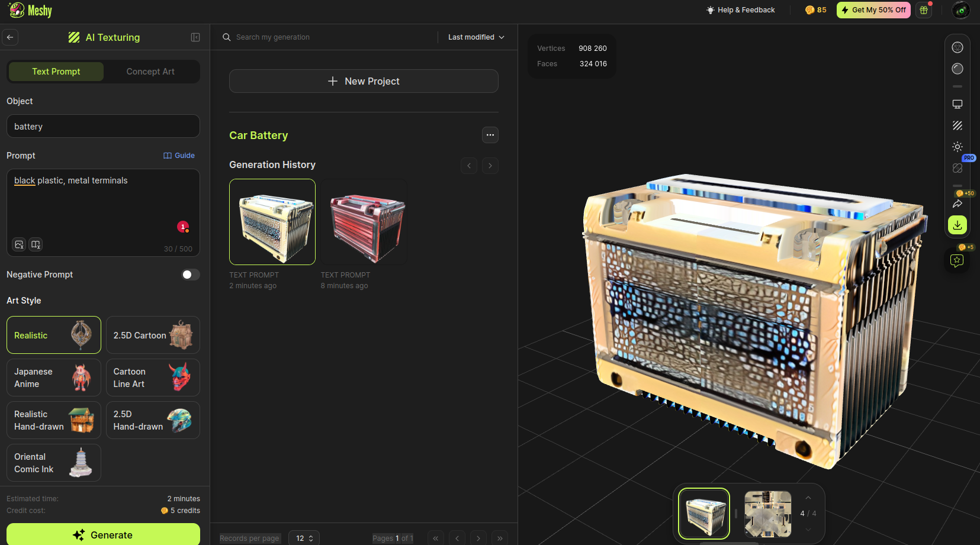The height and width of the screenshot is (545, 980).
Task: Select the 2.5D Cartoon art style
Action: tap(153, 335)
